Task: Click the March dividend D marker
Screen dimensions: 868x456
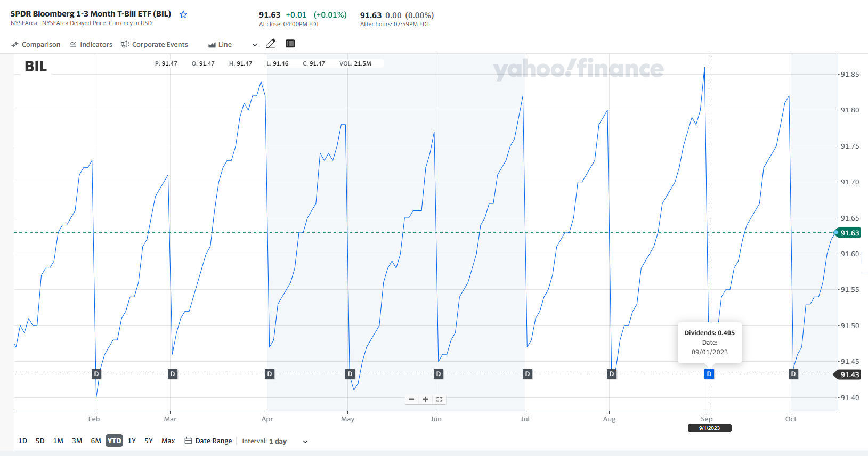Action: [x=173, y=374]
